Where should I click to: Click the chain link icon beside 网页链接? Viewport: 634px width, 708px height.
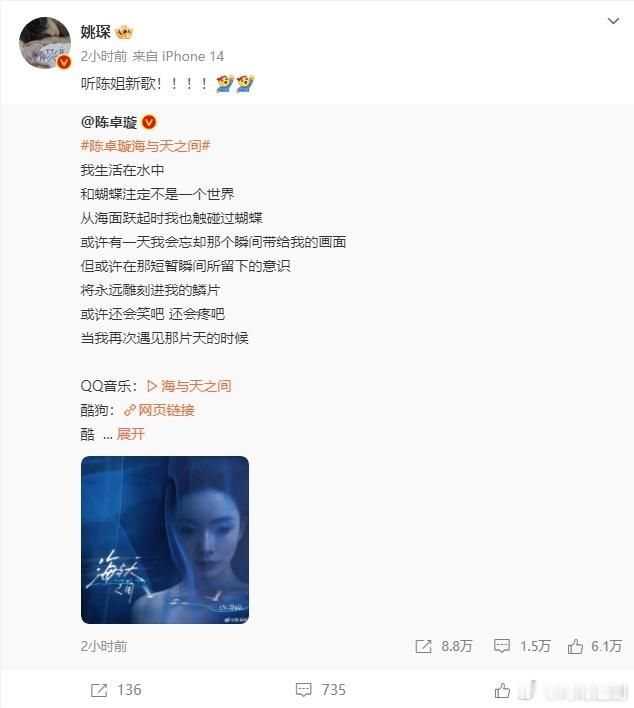tap(130, 410)
